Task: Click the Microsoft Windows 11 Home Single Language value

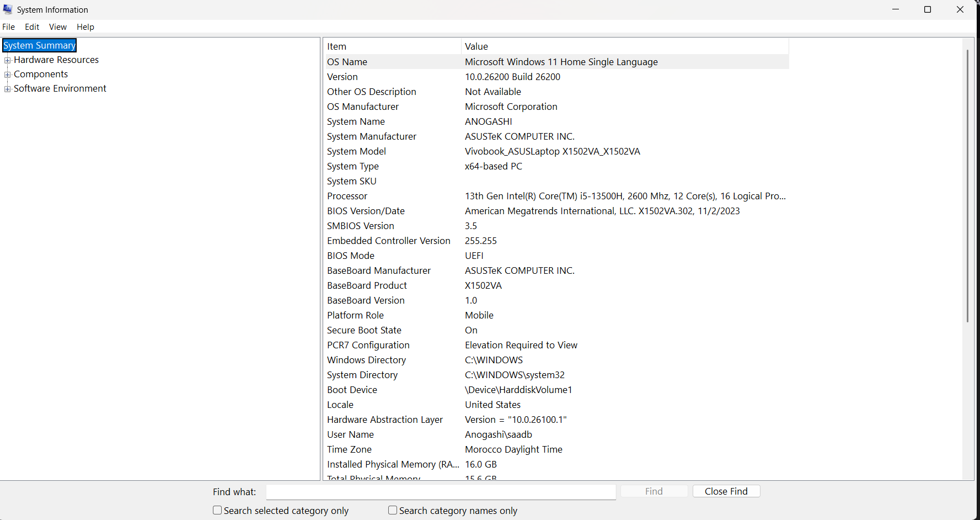Action: tap(561, 62)
